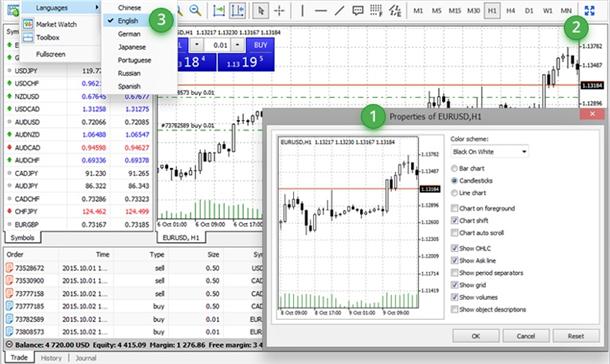Viewport: 610px width, 364px height.
Task: Switch to the History tab
Action: tap(51, 358)
